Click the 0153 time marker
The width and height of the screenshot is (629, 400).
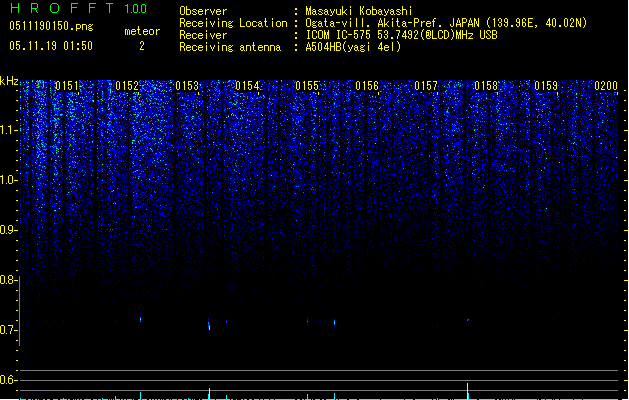(187, 86)
